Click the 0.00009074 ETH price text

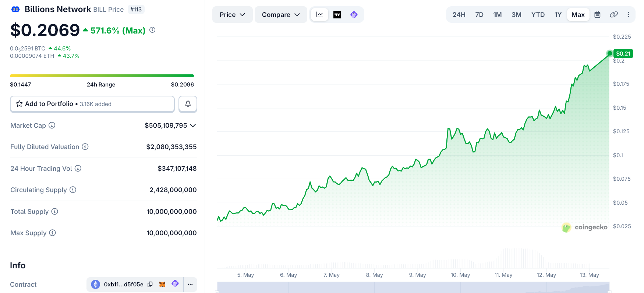pyautogui.click(x=32, y=56)
